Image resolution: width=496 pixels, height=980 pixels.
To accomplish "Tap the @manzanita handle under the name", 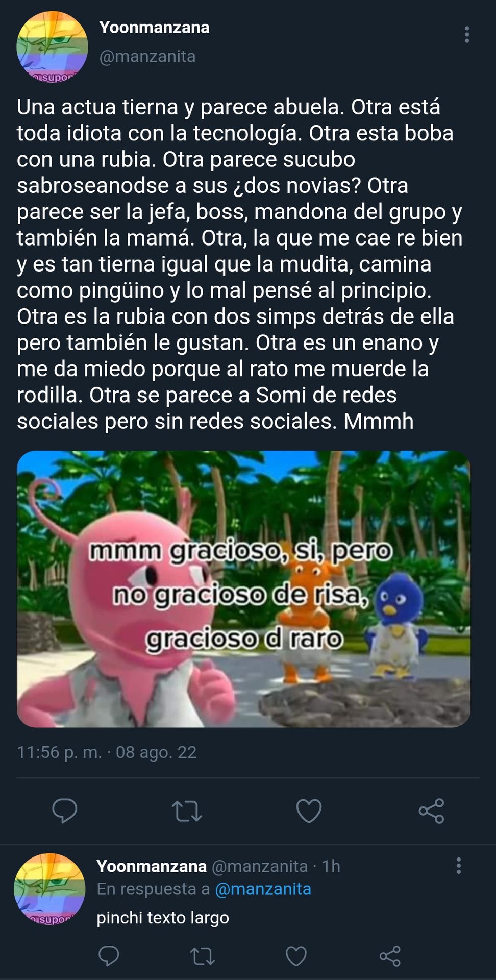I will pyautogui.click(x=147, y=56).
